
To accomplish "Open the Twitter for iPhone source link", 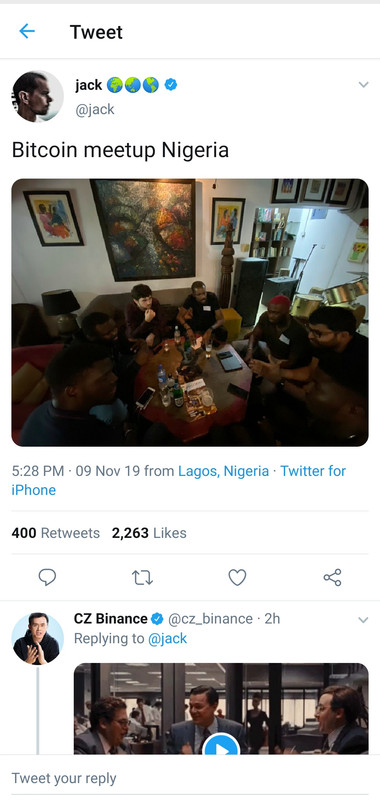I will click(x=179, y=480).
